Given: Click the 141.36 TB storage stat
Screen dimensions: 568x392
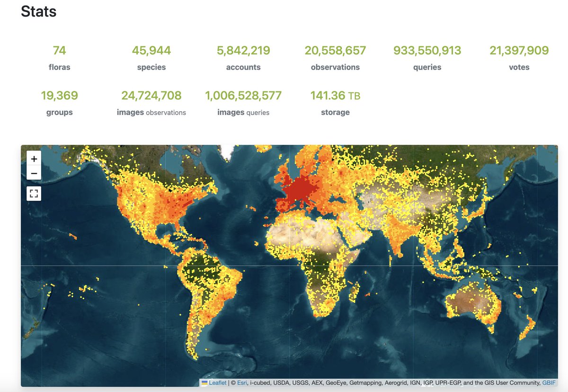Looking at the screenshot, I should point(335,95).
